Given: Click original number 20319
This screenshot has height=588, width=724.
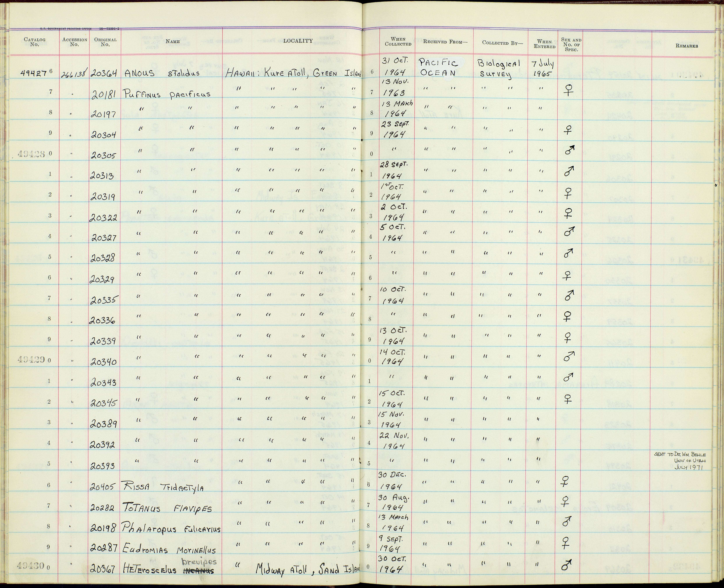Looking at the screenshot, I should (x=103, y=197).
